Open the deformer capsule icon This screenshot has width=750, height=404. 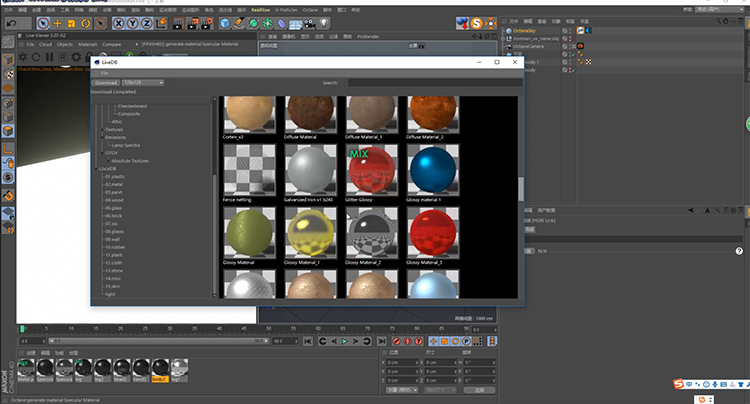pos(282,23)
